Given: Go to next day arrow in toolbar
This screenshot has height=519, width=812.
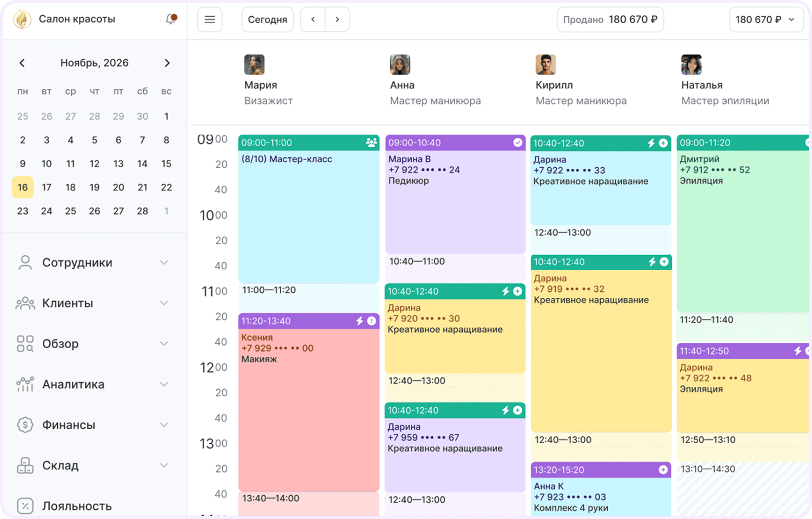Looking at the screenshot, I should [x=337, y=19].
